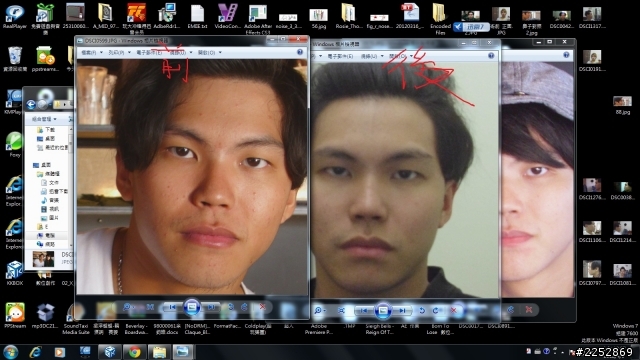Screen dimensions: 640x360
Task: Select 圖片 library in Explorer tree
Action: click(50, 218)
